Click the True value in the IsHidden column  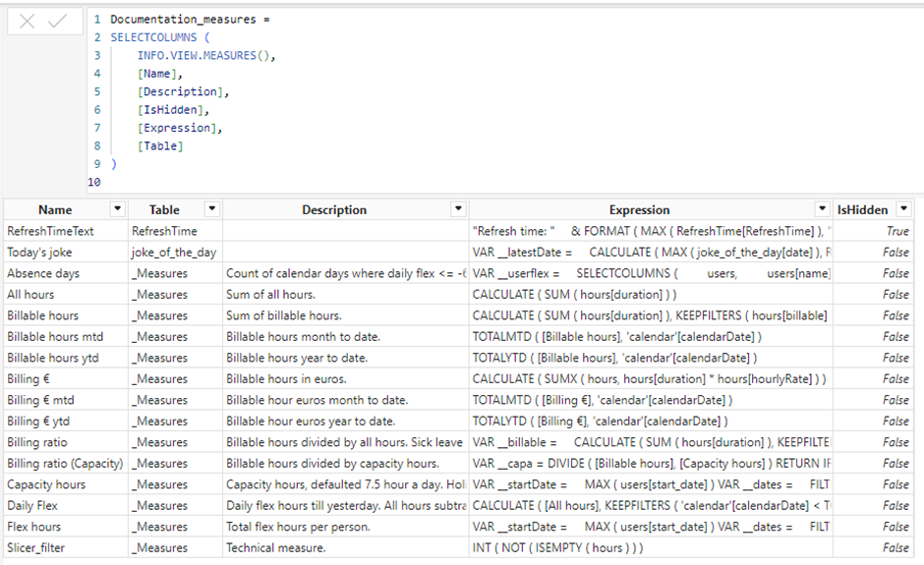896,231
